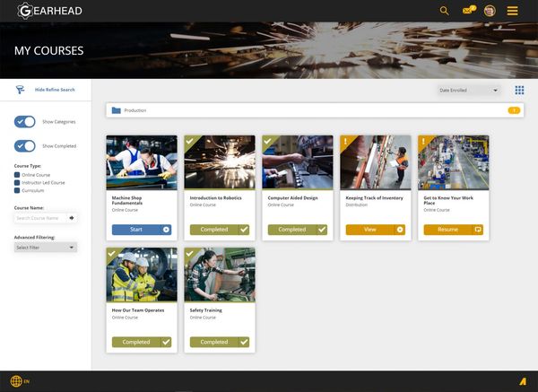Image resolution: width=538 pixels, height=392 pixels.
Task: Click the How Our Team Operates title
Action: (138, 310)
